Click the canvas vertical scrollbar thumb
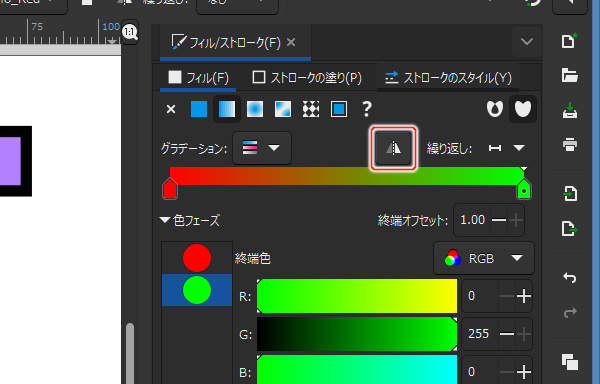 click(x=130, y=353)
